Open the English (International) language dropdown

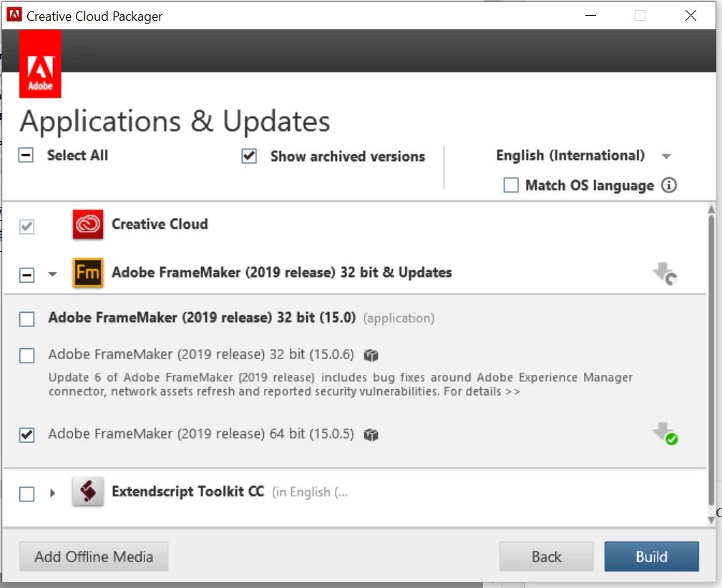[x=583, y=156]
